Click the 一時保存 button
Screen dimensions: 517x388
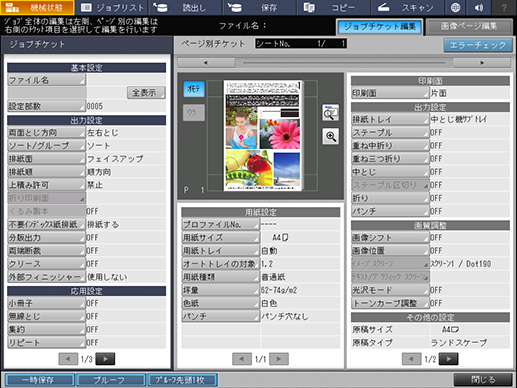click(39, 380)
